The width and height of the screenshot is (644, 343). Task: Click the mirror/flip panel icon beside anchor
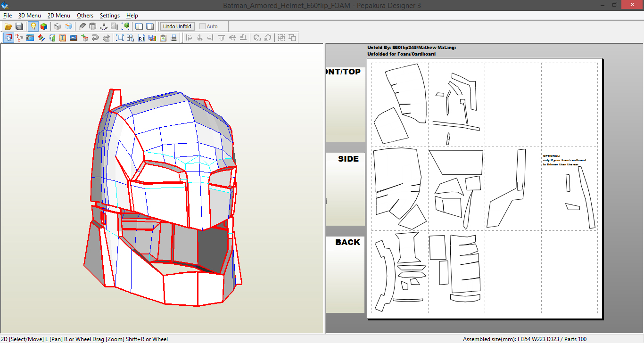coord(115,26)
